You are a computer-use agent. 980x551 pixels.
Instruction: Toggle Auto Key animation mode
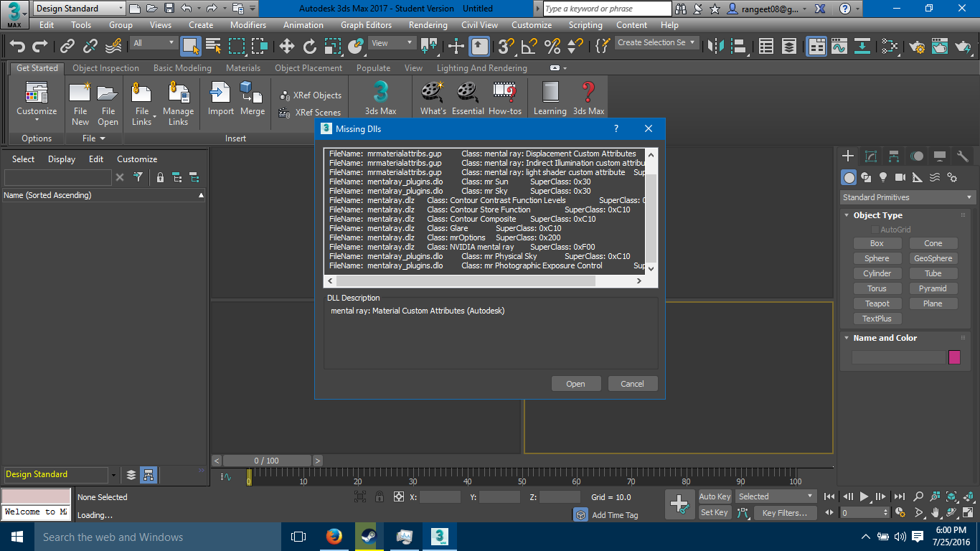click(x=715, y=496)
